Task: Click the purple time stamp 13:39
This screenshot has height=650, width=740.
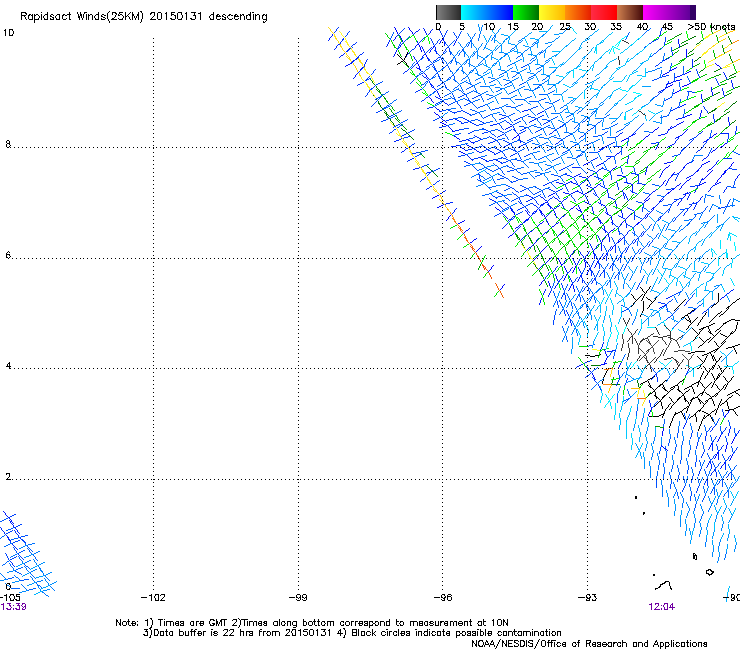Action: pyautogui.click(x=13, y=607)
